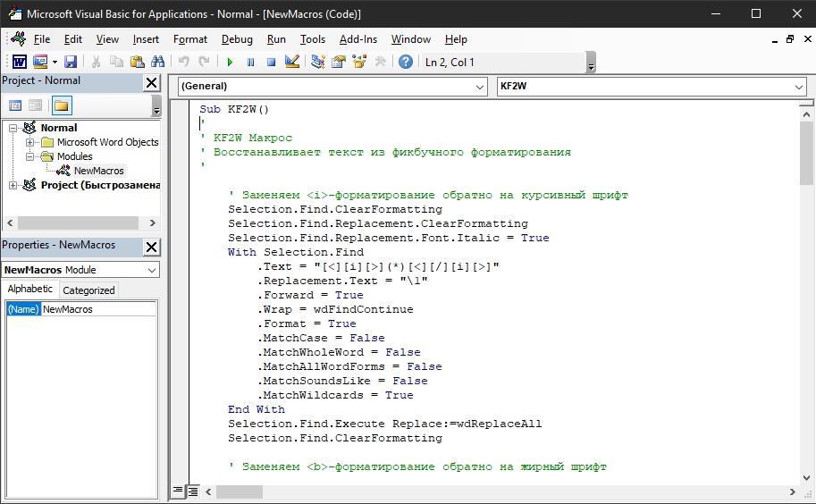Image resolution: width=816 pixels, height=504 pixels.
Task: Toggle Folders view in Project panel
Action: 61,105
